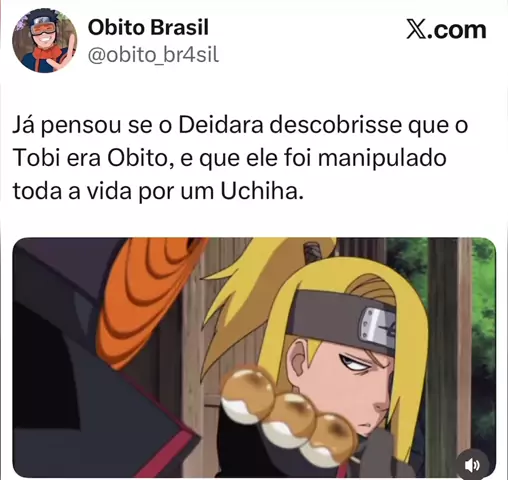Image resolution: width=508 pixels, height=480 pixels.
Task: Click Deidara's metal headband plate
Action: [x=377, y=327]
